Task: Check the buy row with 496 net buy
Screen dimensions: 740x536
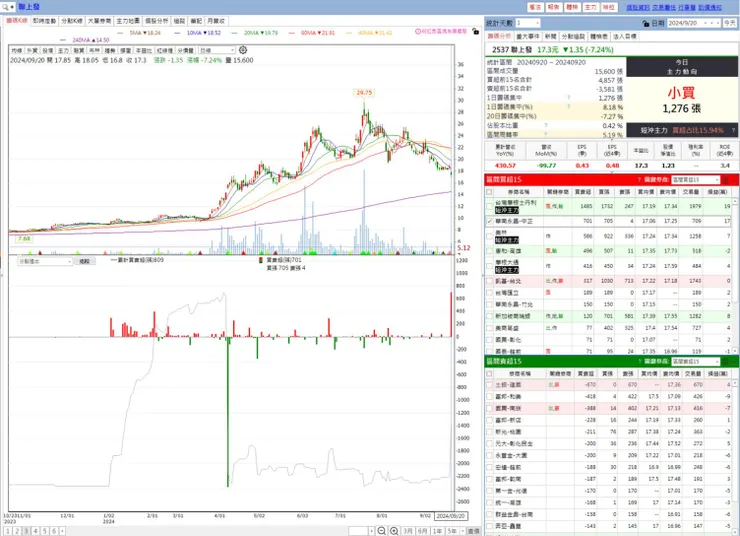Action: click(489, 251)
